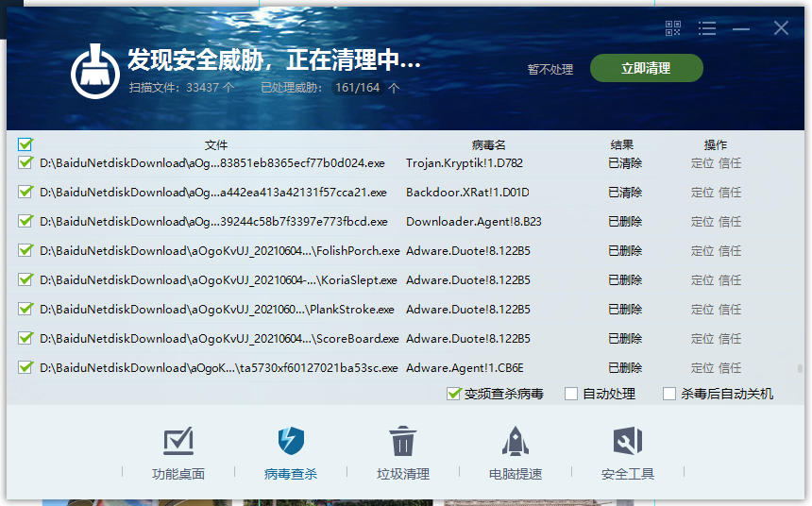Click 信任 for KoriaSlept.exe row
This screenshot has height=506, width=812.
(x=730, y=280)
